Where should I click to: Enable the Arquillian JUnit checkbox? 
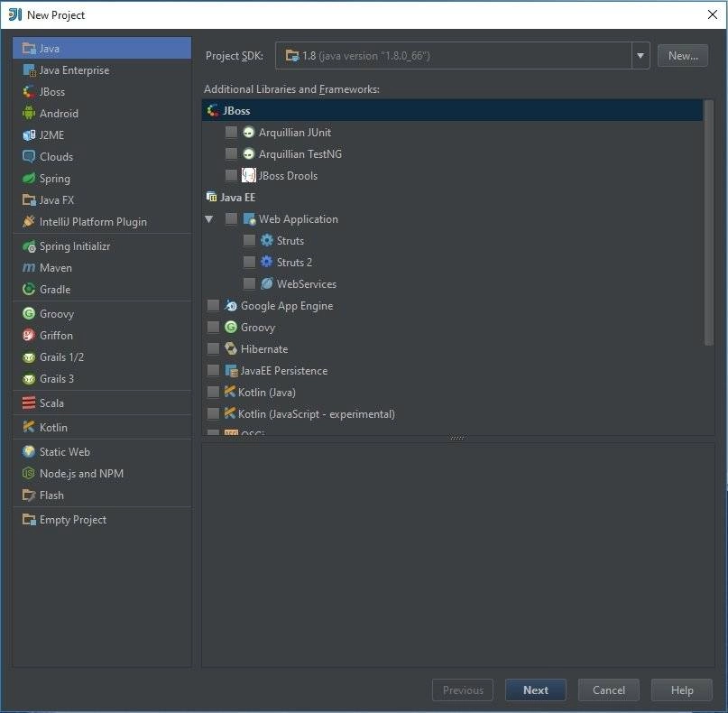231,133
